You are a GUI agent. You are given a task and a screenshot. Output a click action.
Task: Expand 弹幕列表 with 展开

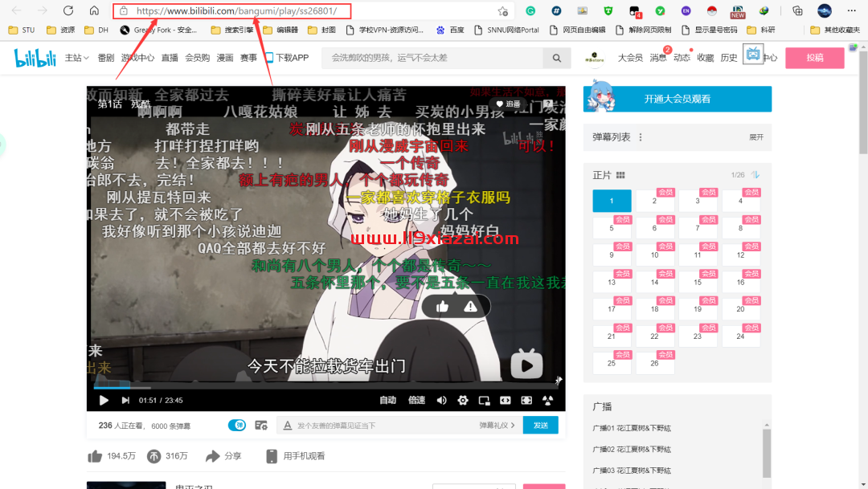point(756,137)
